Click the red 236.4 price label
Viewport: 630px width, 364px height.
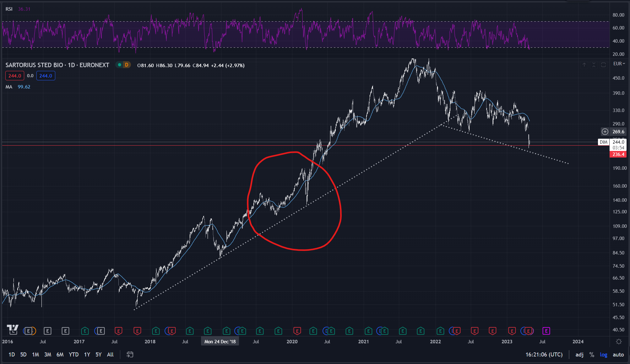click(x=618, y=154)
